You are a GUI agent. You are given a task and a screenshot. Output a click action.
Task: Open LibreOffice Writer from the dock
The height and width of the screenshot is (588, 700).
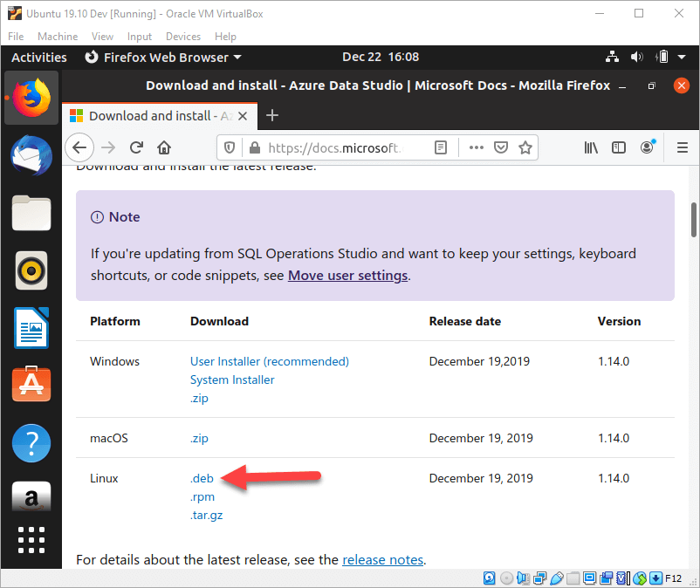(x=31, y=328)
